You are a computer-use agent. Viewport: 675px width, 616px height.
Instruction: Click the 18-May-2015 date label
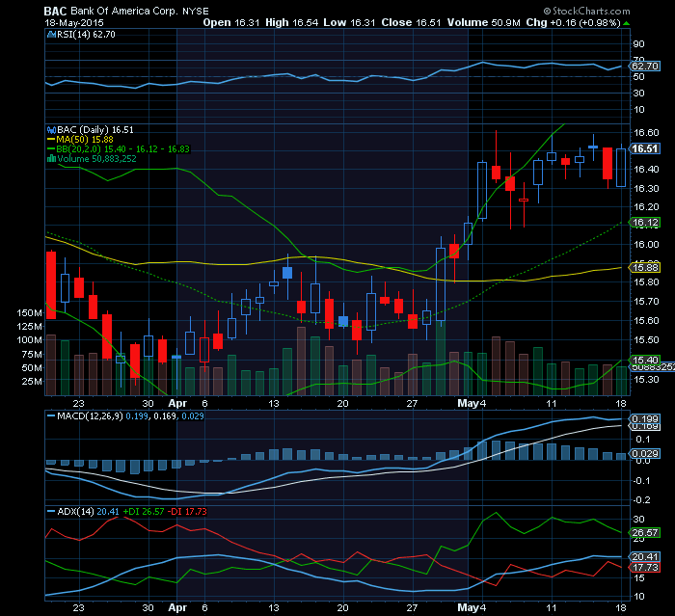pyautogui.click(x=74, y=23)
